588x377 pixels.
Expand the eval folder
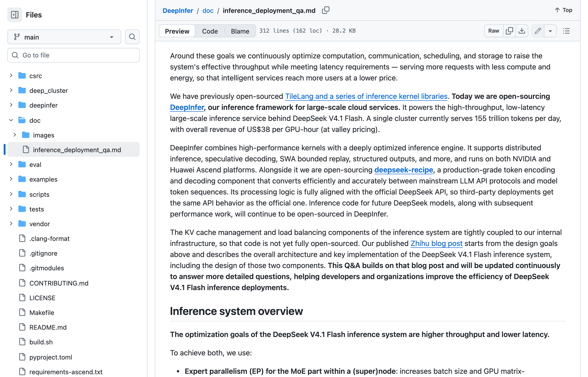coord(11,164)
